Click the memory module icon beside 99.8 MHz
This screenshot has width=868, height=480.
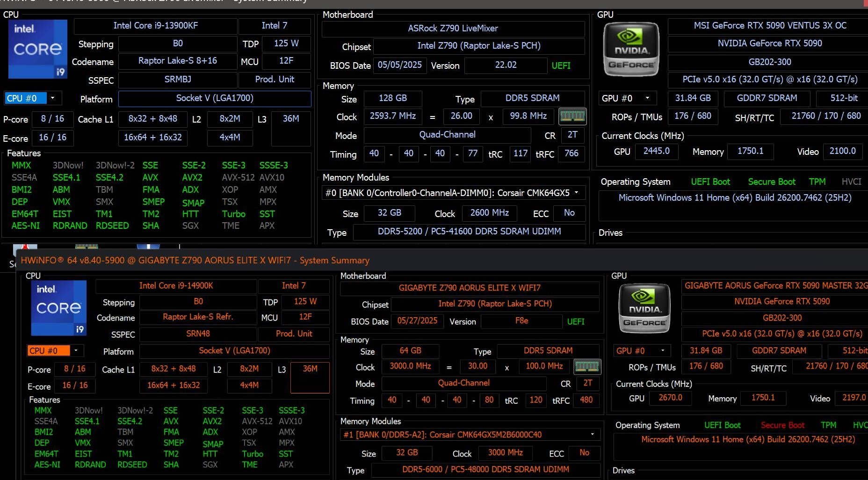572,116
